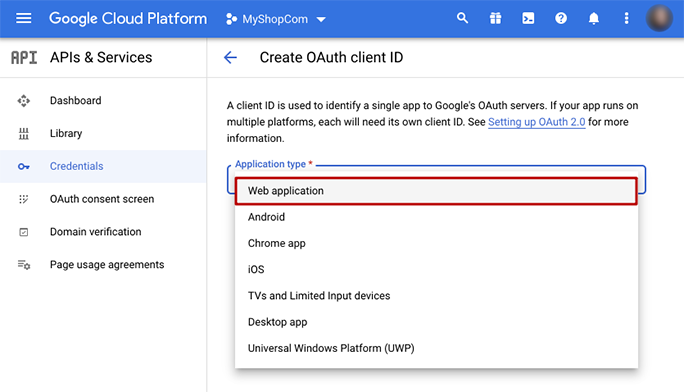The height and width of the screenshot is (392, 684).
Task: Open the MyShopCom project selector dropdown
Action: tap(276, 19)
